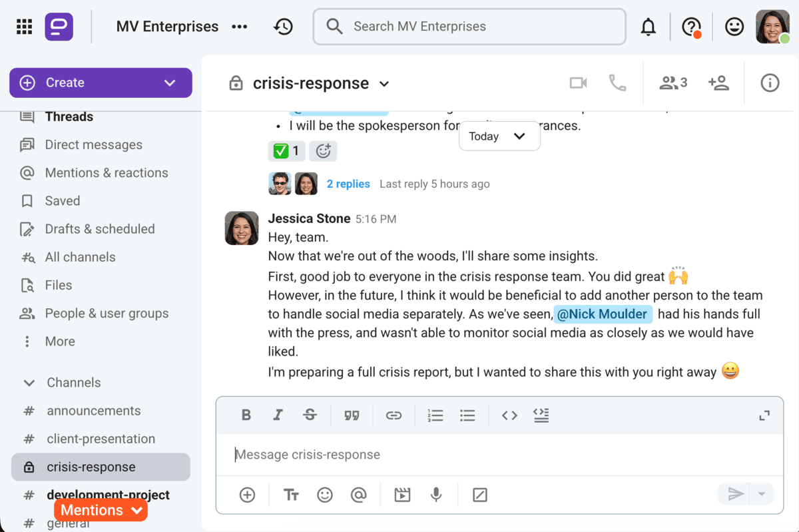Add people to the crisis-response channel
Viewport: 799px width, 532px height.
(x=719, y=83)
